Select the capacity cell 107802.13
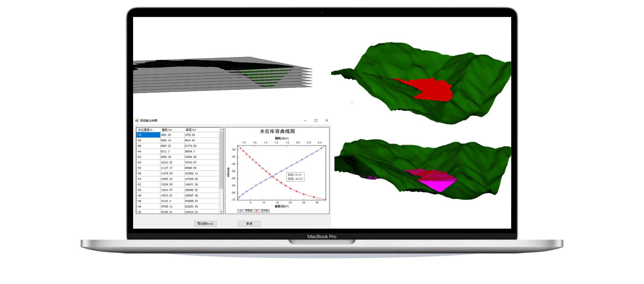Viewport: 644px width, 284px height. click(x=202, y=174)
